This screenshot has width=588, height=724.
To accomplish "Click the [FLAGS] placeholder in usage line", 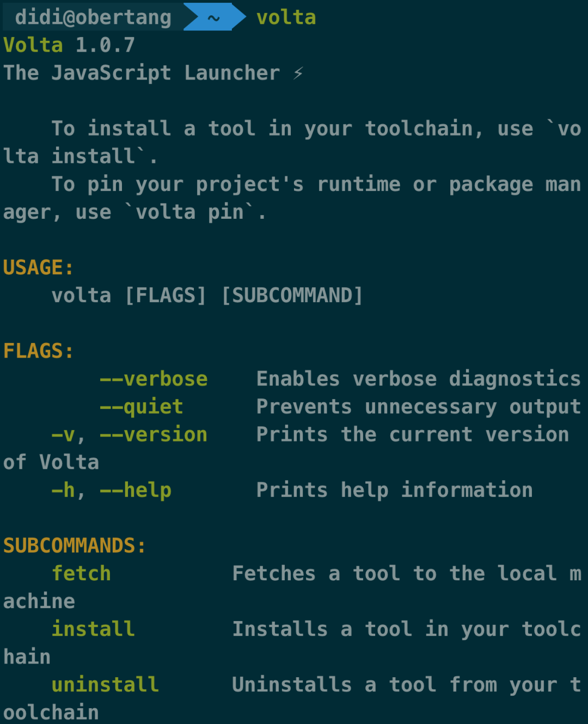I will pyautogui.click(x=166, y=295).
